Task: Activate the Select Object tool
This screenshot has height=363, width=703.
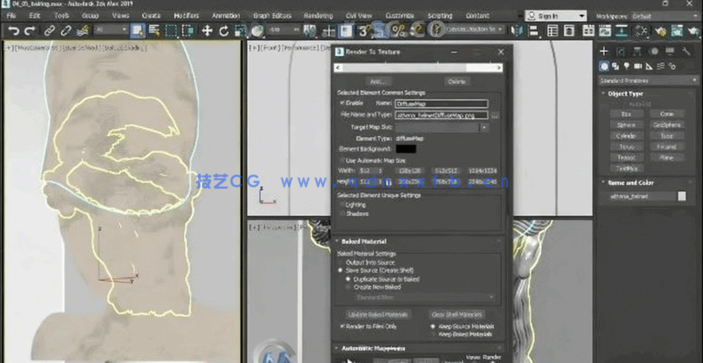Action: [137, 31]
